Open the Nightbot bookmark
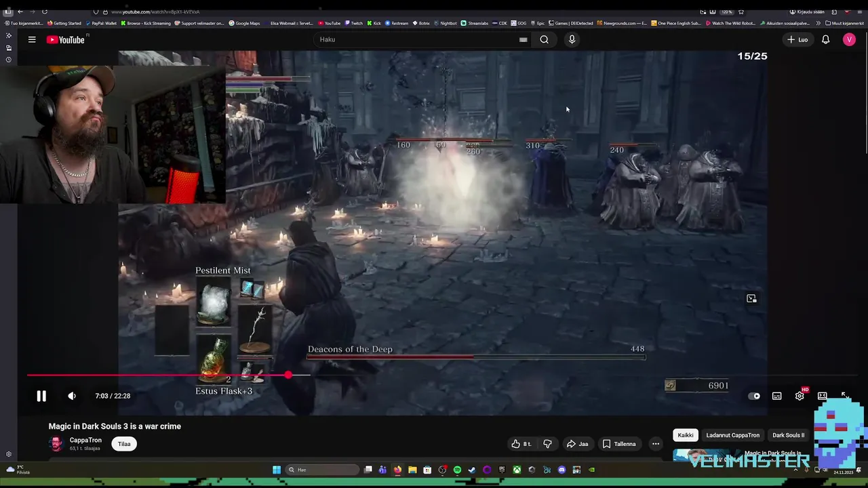Image resolution: width=868 pixels, height=488 pixels. pyautogui.click(x=445, y=23)
